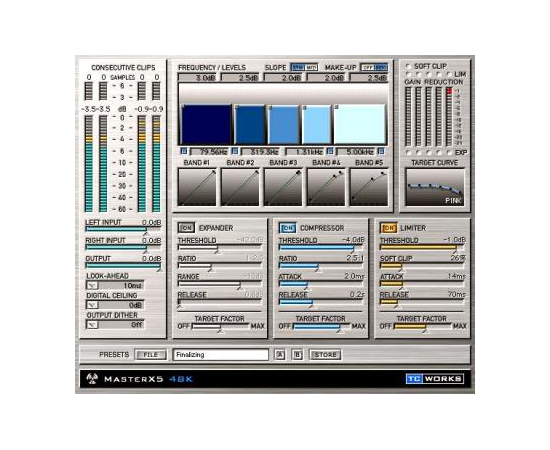Click the 48K sample rate label
Viewport: 550px width, 450px height.
(x=181, y=379)
